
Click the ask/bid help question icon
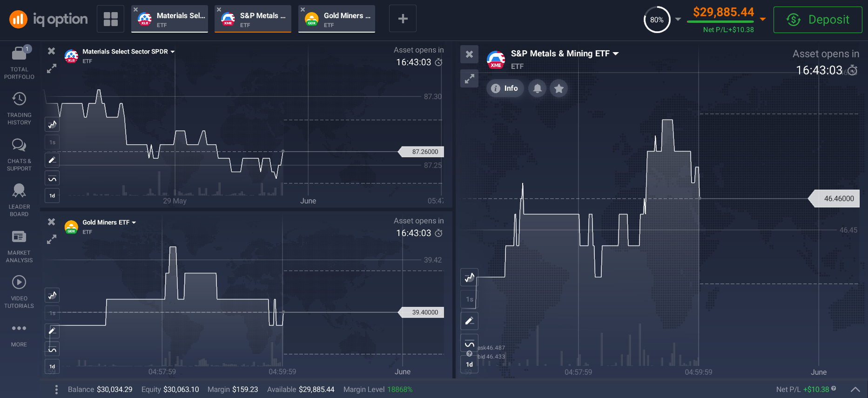[x=469, y=354]
